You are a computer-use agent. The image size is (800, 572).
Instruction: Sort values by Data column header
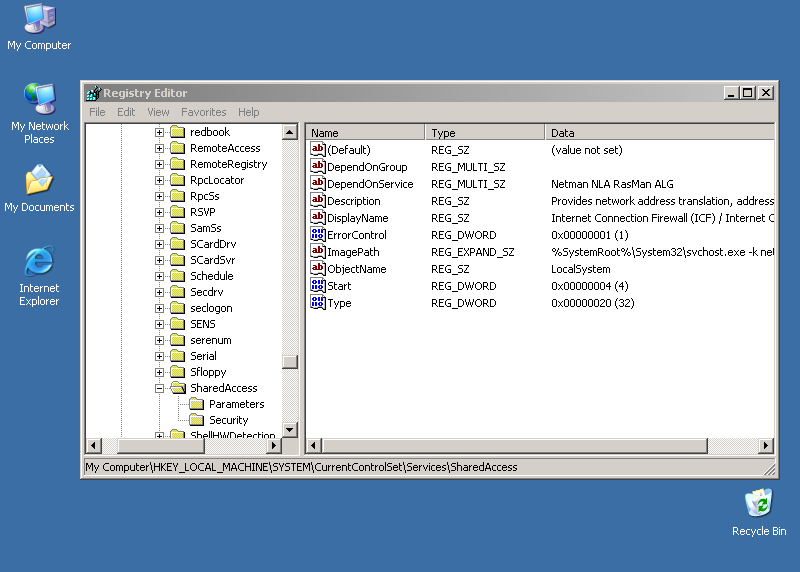coord(660,133)
